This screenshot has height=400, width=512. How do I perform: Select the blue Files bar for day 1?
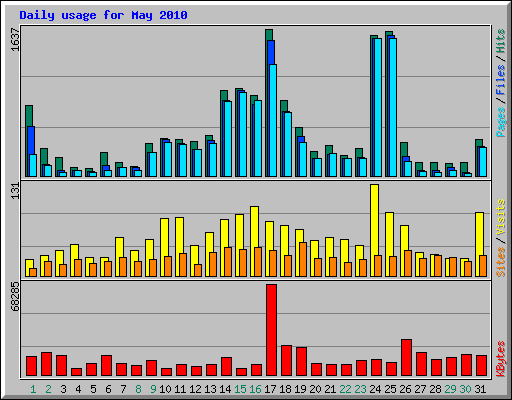coord(31,140)
